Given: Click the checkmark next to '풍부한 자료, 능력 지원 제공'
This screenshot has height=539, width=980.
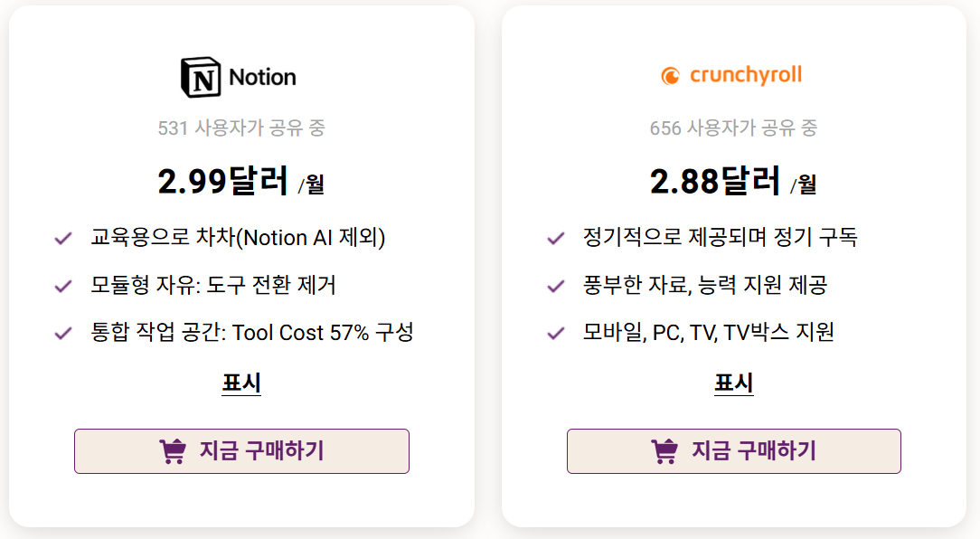Looking at the screenshot, I should coord(553,284).
